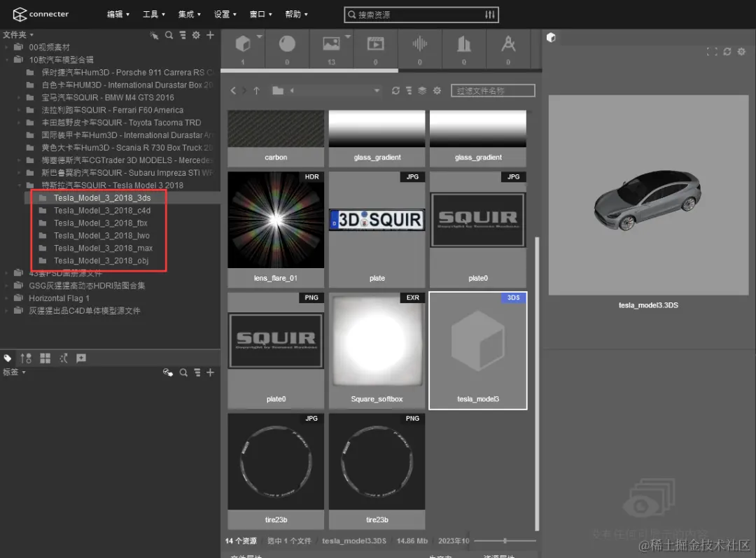Click the tags panel search icon
This screenshot has height=558, width=756.
click(x=183, y=372)
